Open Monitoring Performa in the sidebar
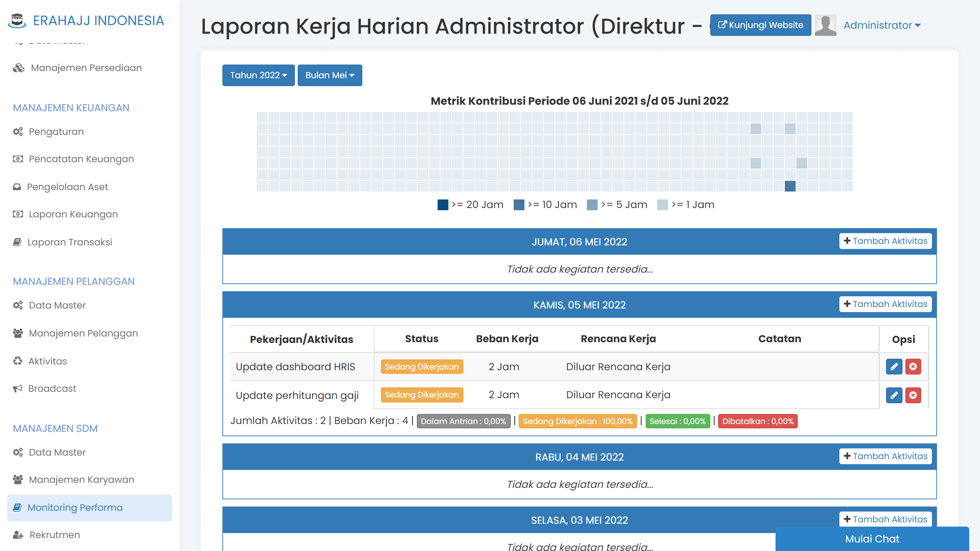980x551 pixels. coord(75,508)
